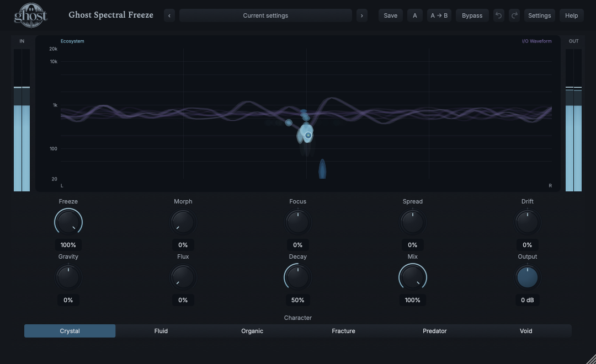Click the Freeze knob
This screenshot has height=364, width=596.
click(68, 222)
